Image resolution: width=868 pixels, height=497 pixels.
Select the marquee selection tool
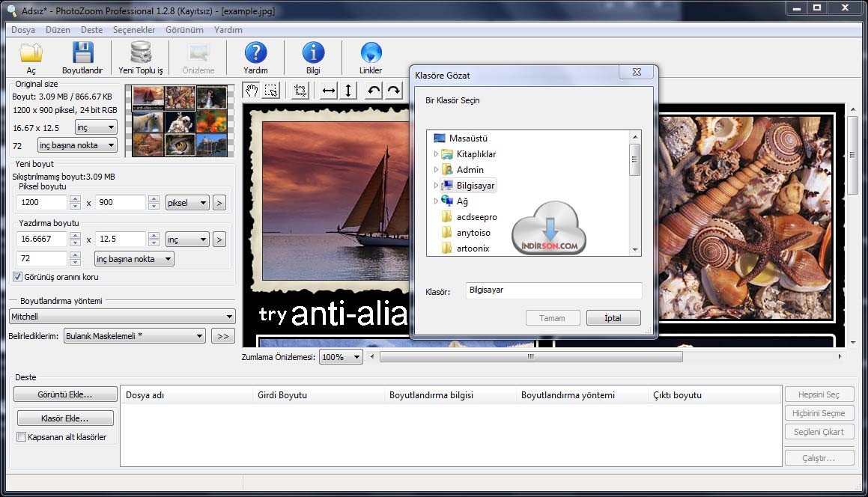coord(271,91)
